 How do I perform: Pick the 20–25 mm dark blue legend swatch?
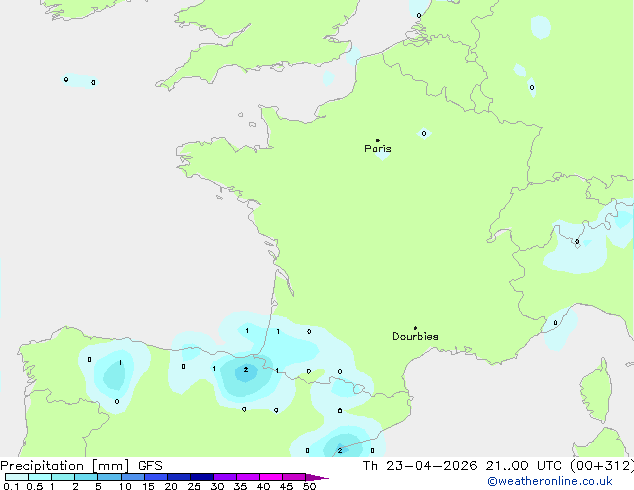(179, 477)
